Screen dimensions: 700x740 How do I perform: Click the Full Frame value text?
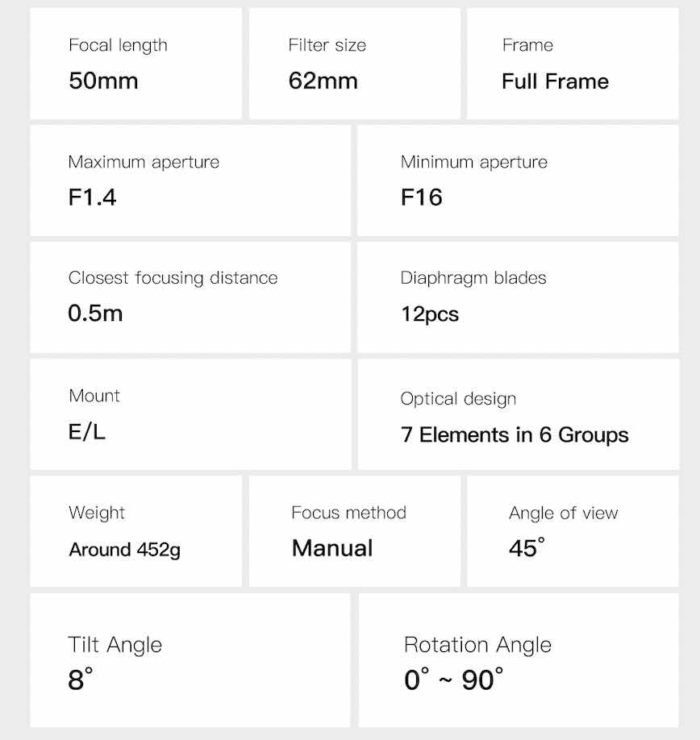tap(555, 81)
